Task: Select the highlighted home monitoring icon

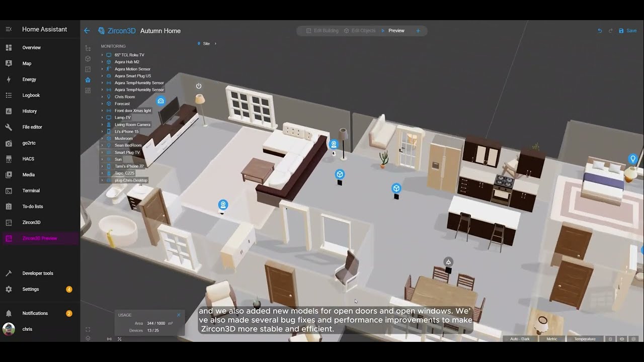Action: (88, 80)
